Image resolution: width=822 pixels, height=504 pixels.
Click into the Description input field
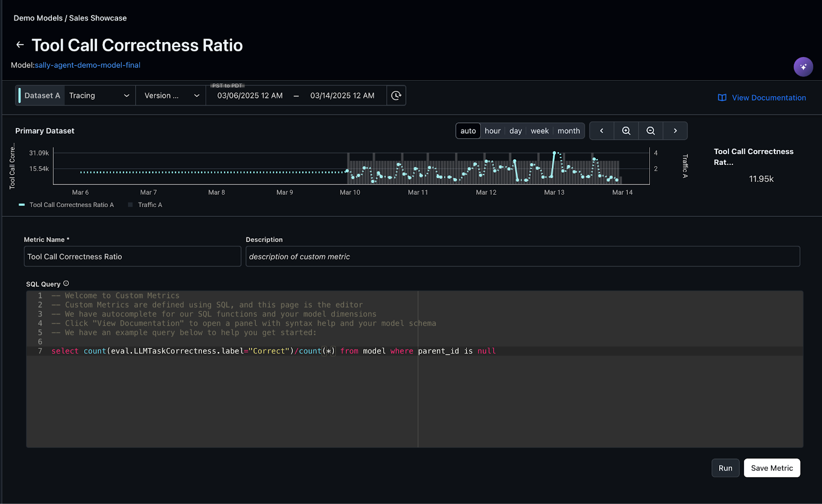(522, 256)
